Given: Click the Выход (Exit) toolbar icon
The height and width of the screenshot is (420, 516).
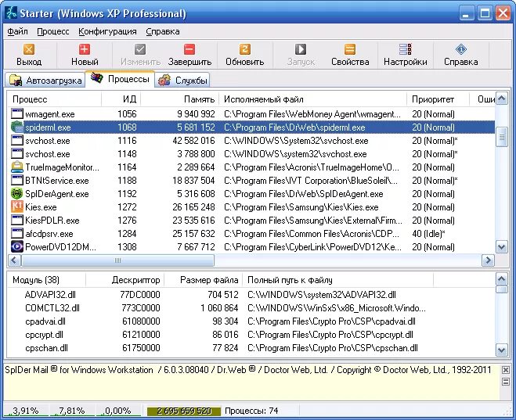Looking at the screenshot, I should [x=29, y=49].
